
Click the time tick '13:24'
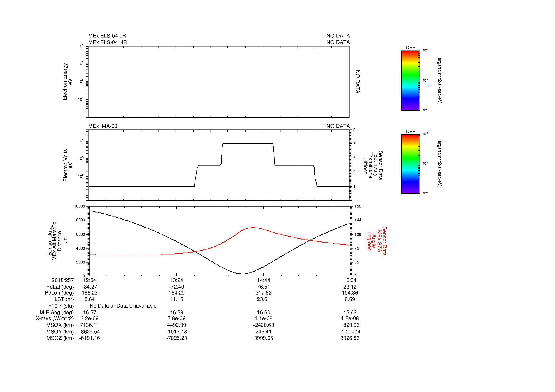click(x=177, y=280)
